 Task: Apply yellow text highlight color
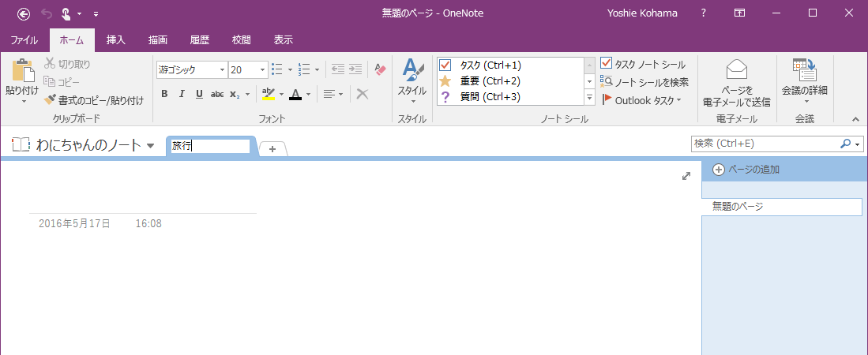(x=269, y=94)
